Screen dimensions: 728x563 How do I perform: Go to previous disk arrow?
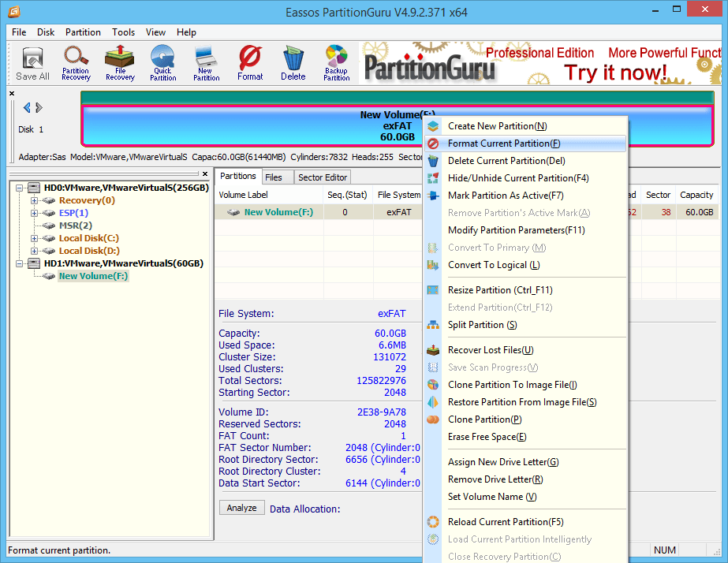pos(27,108)
